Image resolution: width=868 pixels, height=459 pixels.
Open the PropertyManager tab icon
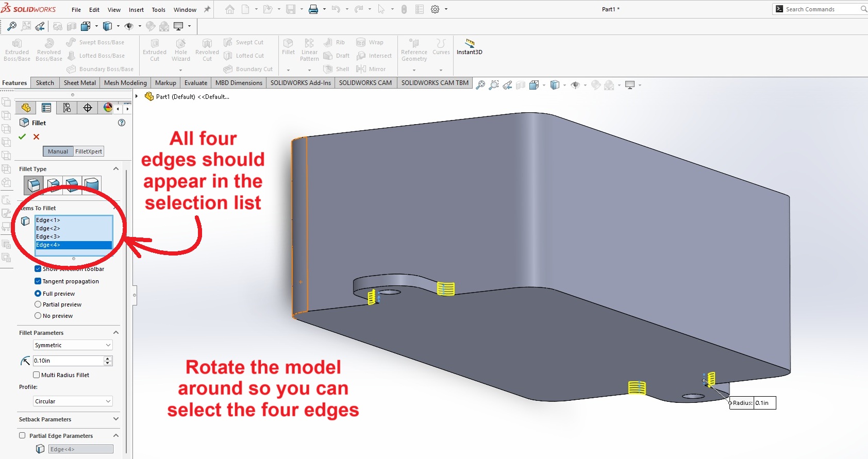click(x=46, y=107)
